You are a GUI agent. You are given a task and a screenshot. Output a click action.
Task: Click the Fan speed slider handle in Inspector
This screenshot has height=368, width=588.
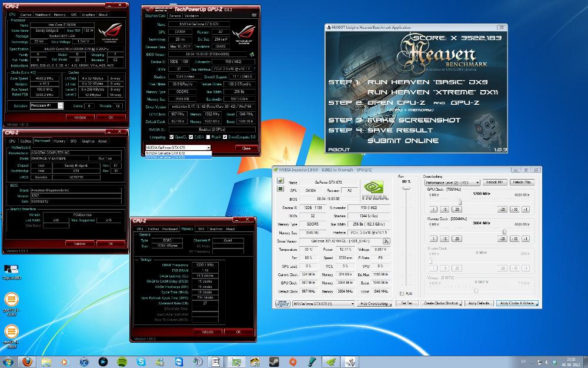tap(406, 188)
